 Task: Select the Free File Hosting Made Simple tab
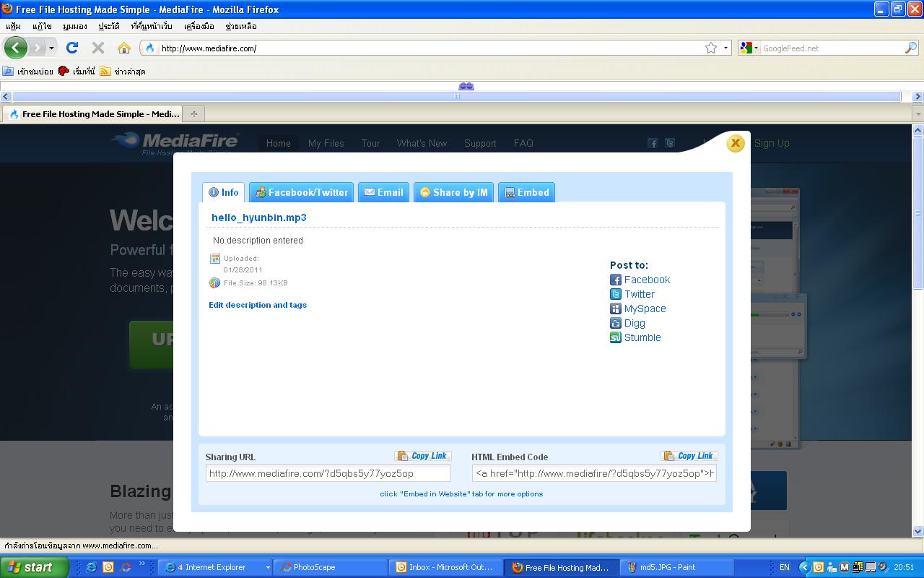tap(93, 113)
